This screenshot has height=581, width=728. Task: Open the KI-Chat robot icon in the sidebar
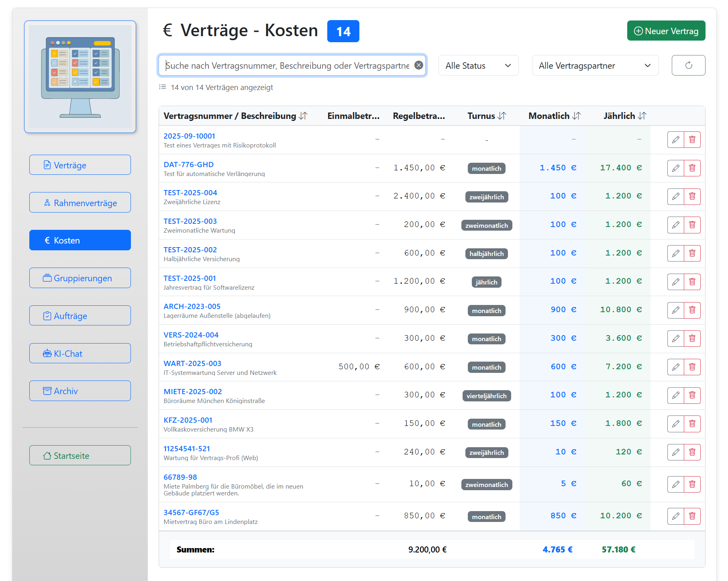47,353
